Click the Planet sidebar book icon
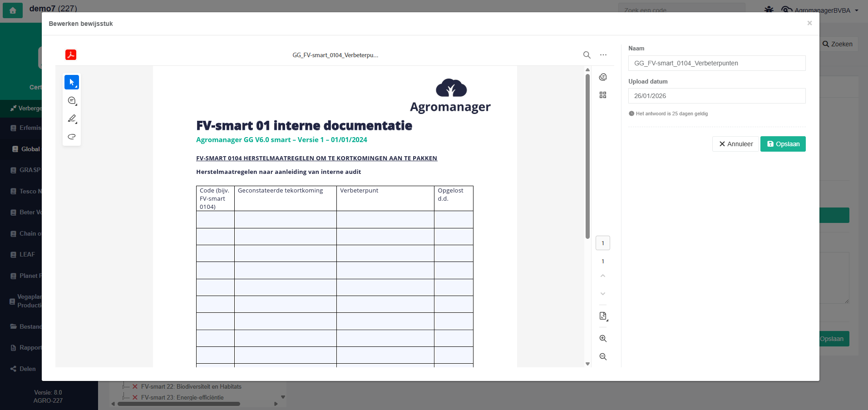This screenshot has height=410, width=868. point(13,276)
